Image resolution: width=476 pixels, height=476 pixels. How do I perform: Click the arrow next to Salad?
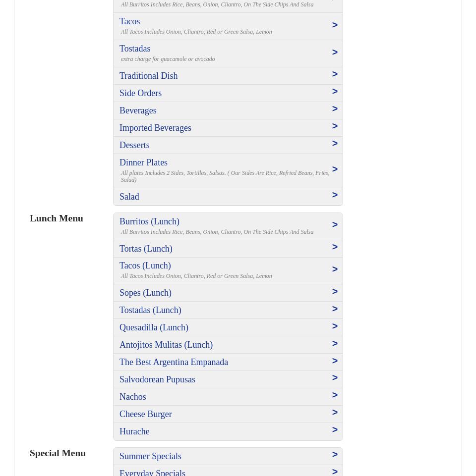click(x=335, y=195)
